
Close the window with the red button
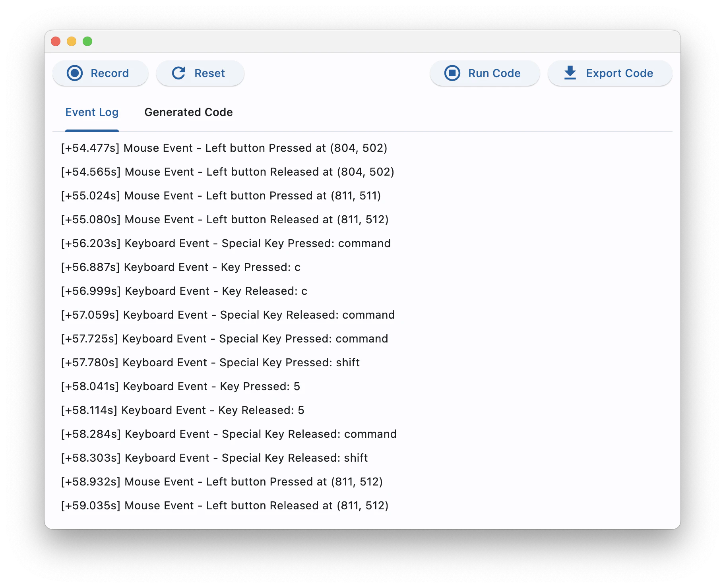pyautogui.click(x=56, y=41)
